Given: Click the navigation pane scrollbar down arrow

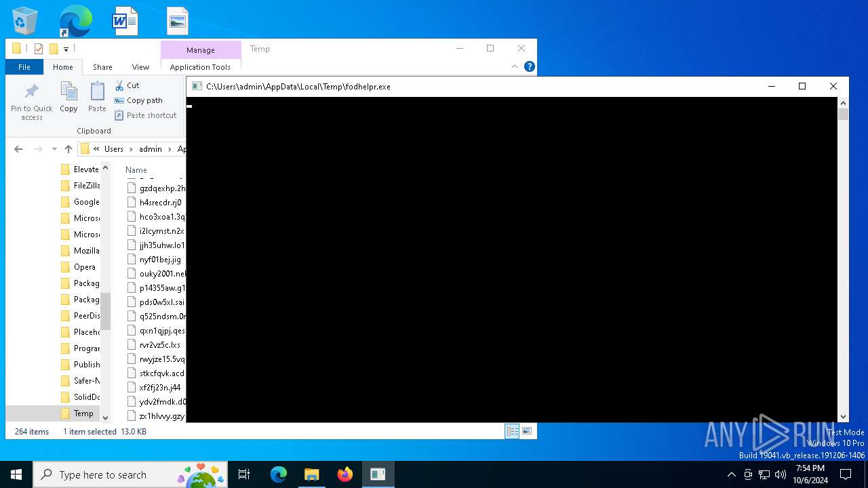Looking at the screenshot, I should click(105, 418).
